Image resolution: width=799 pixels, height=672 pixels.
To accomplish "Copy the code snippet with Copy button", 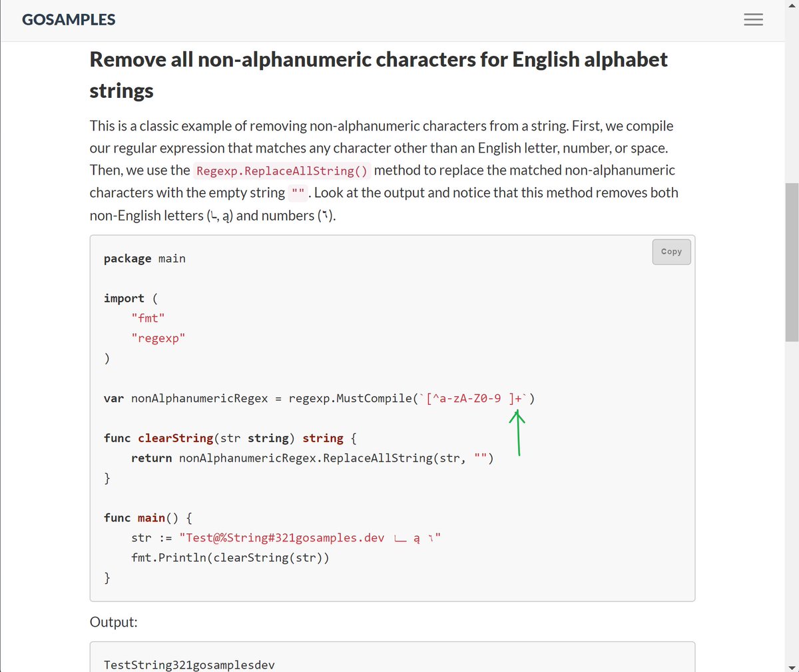I will click(x=671, y=252).
